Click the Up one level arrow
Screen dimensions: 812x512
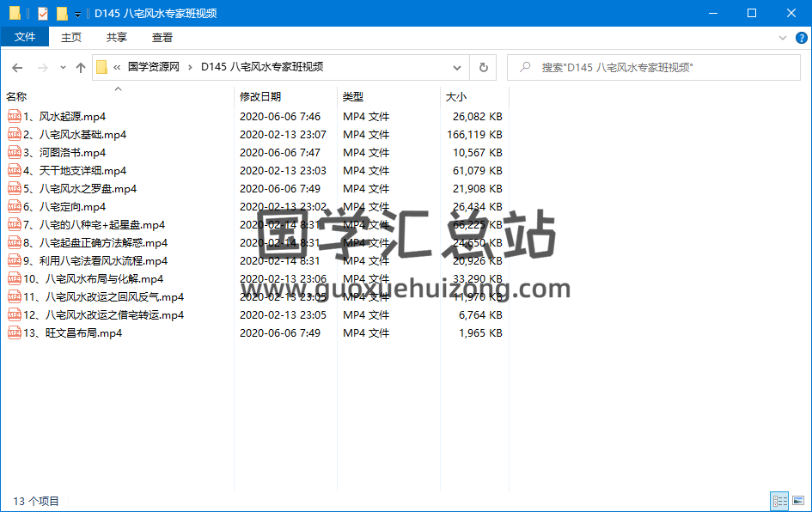click(x=81, y=67)
